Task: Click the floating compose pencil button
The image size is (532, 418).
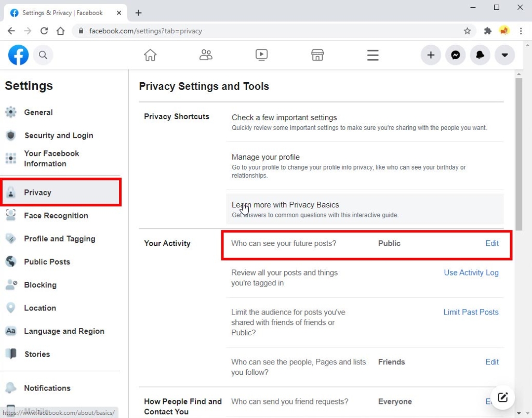Action: pyautogui.click(x=502, y=397)
